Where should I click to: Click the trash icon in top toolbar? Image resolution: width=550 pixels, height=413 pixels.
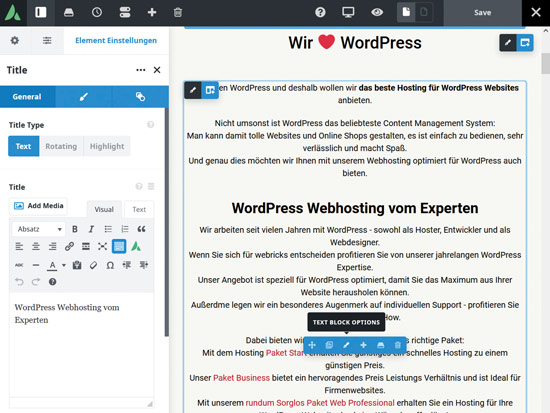178,13
